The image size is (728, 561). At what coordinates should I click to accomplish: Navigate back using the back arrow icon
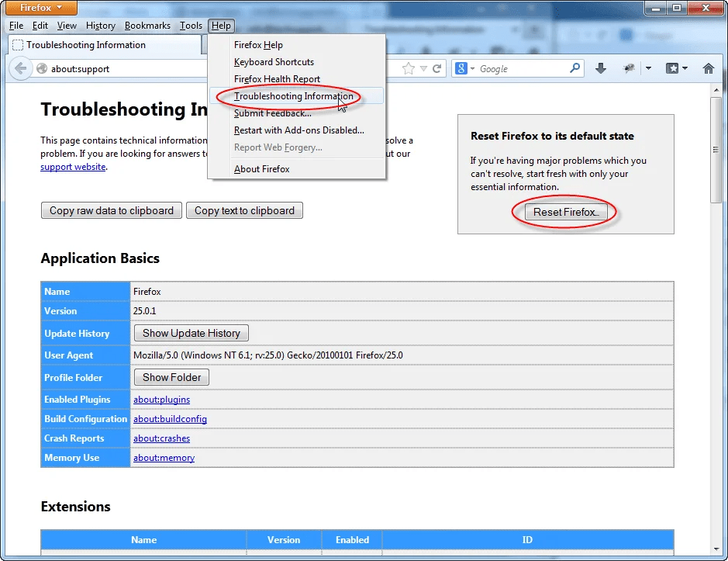click(x=20, y=68)
